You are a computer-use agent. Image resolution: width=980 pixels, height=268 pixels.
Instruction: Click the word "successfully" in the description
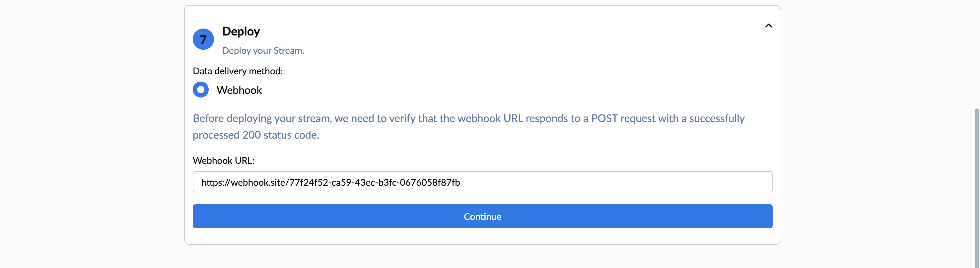(717, 119)
